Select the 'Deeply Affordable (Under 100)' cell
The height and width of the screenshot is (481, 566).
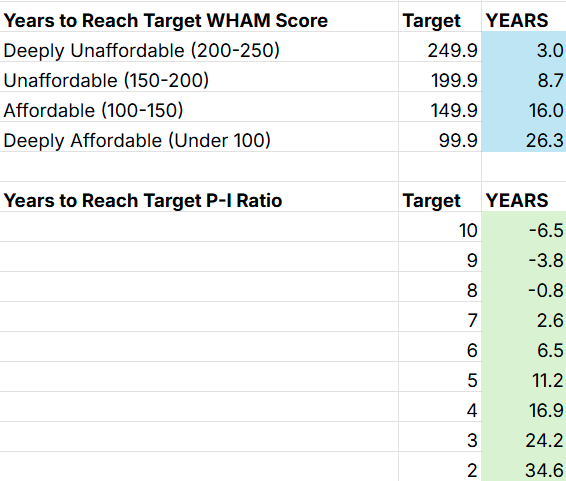(x=199, y=136)
